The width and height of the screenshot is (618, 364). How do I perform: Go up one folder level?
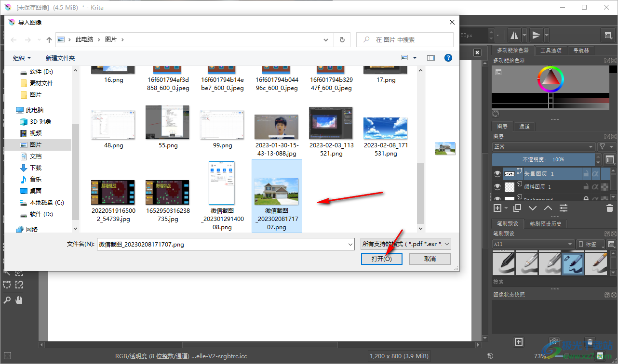click(49, 39)
